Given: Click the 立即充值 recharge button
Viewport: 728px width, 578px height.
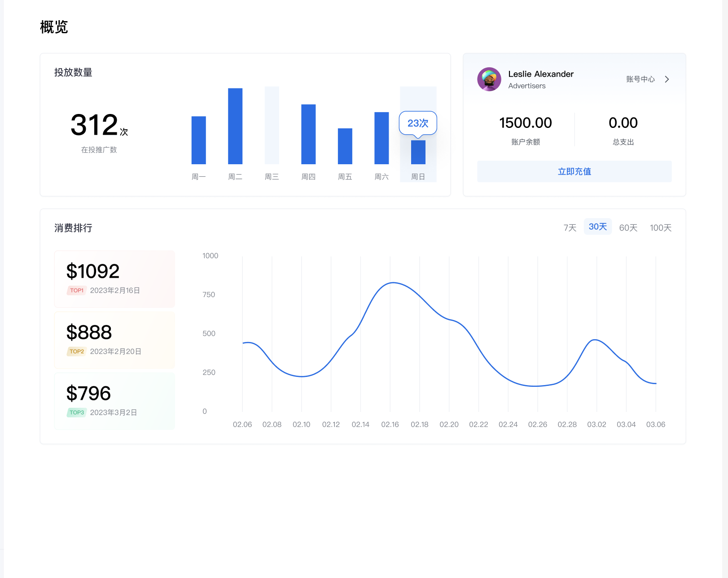Looking at the screenshot, I should click(x=574, y=171).
